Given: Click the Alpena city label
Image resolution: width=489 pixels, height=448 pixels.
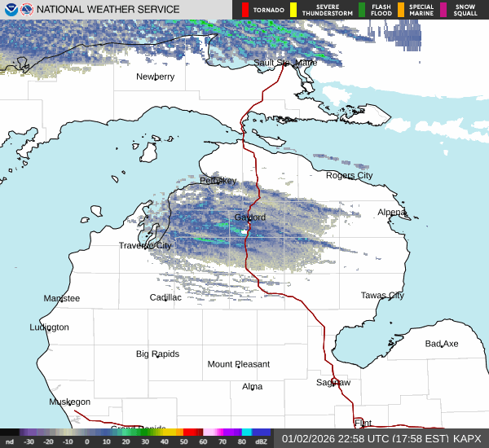Looking at the screenshot, I should pyautogui.click(x=392, y=212).
